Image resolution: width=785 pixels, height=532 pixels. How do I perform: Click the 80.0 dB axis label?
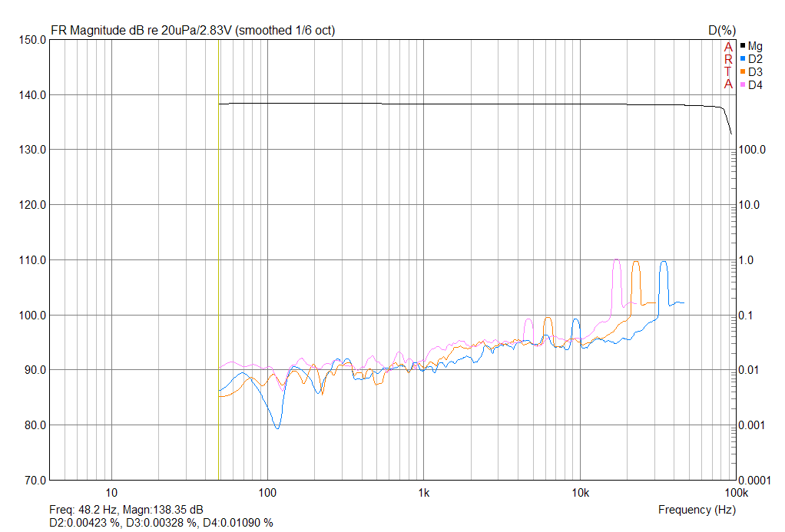coord(35,425)
